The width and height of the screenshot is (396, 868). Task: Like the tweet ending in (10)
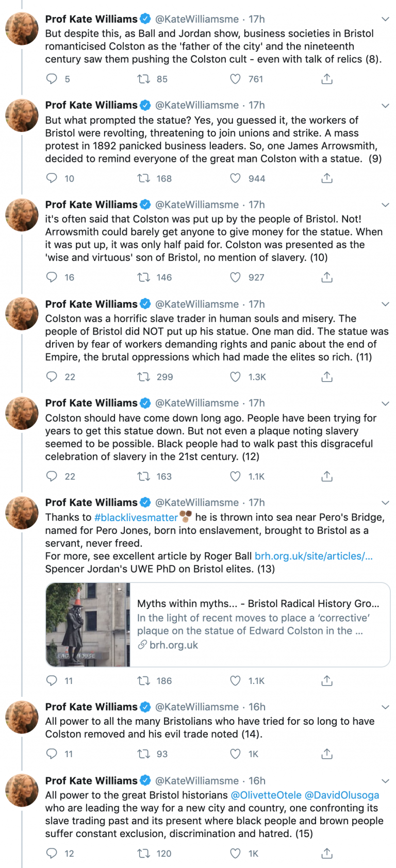(235, 277)
